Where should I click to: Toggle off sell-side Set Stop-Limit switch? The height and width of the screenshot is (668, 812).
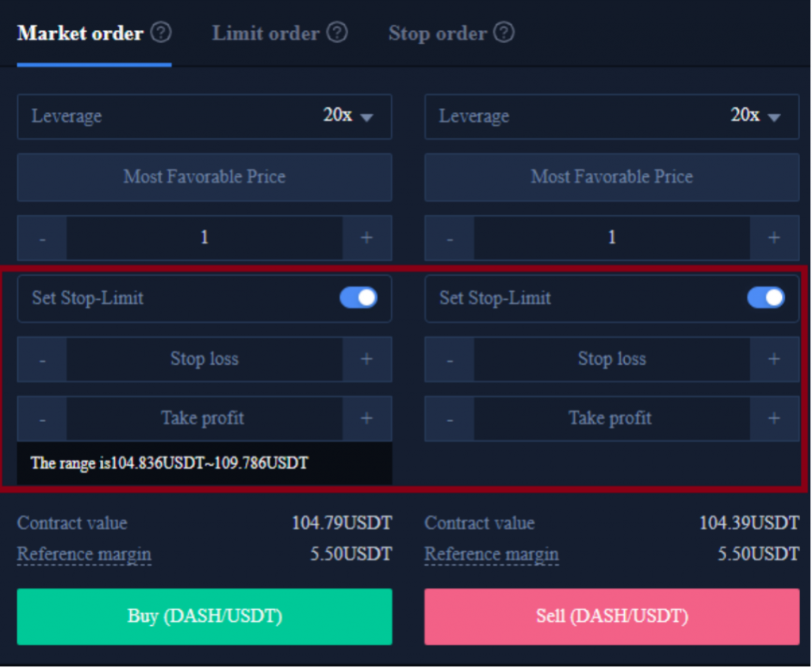(x=766, y=298)
